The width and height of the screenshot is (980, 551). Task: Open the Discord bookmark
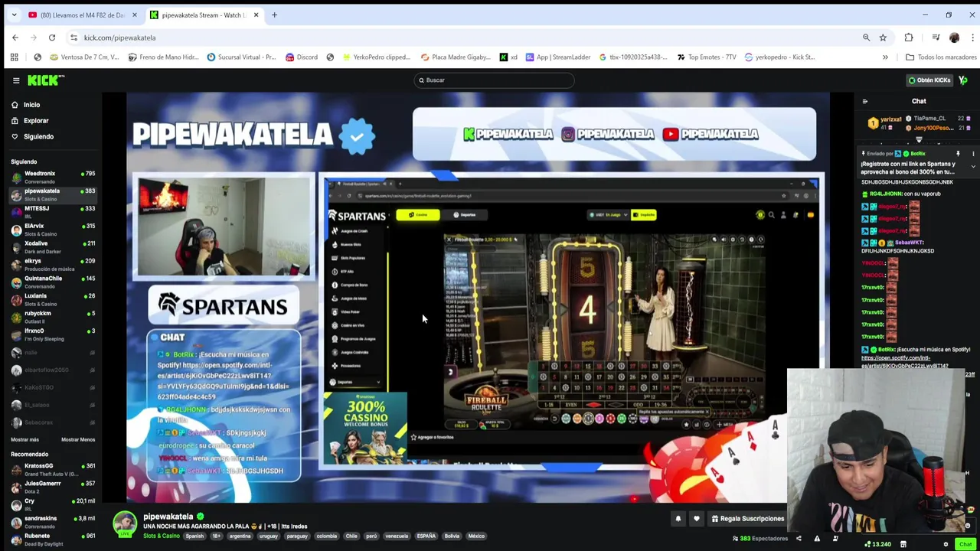(301, 57)
